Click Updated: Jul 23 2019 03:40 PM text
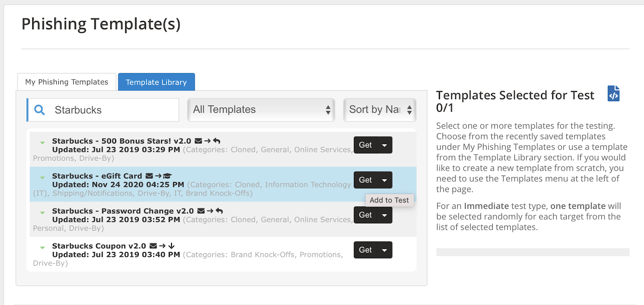The image size is (644, 305). point(116,255)
